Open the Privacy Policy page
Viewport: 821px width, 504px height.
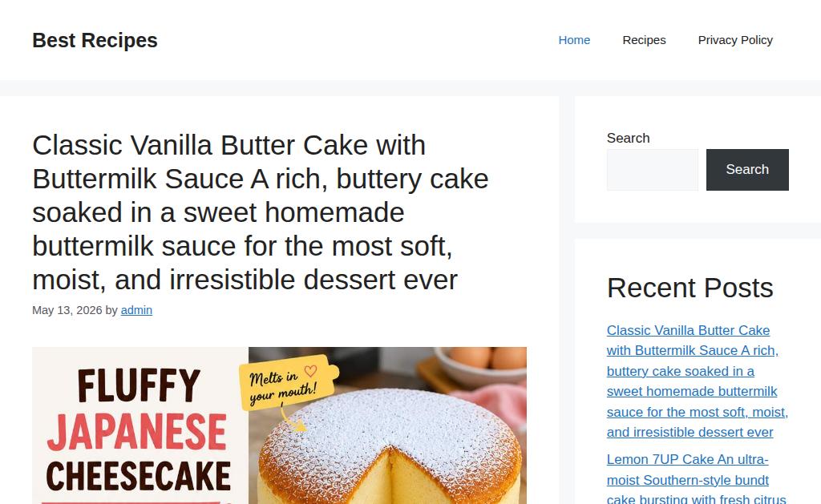pos(735,40)
